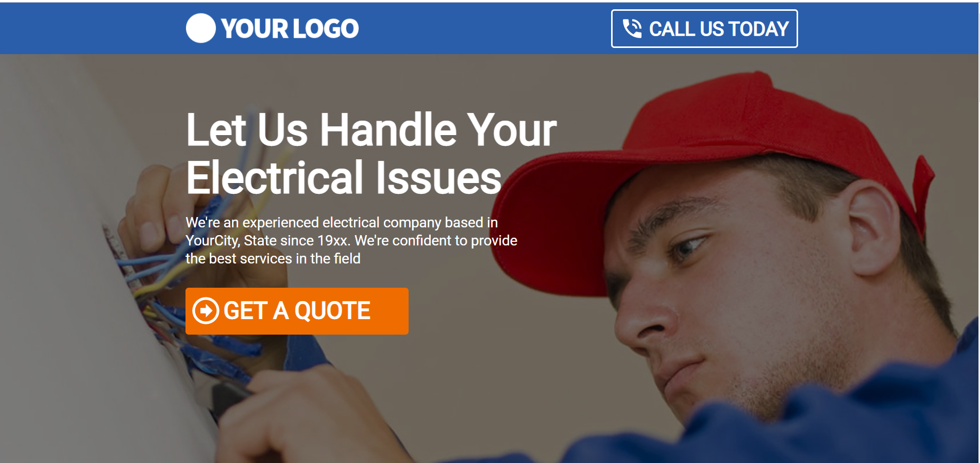Image resolution: width=980 pixels, height=463 pixels.
Task: Open the YOUR LOGO home link
Action: (x=272, y=28)
